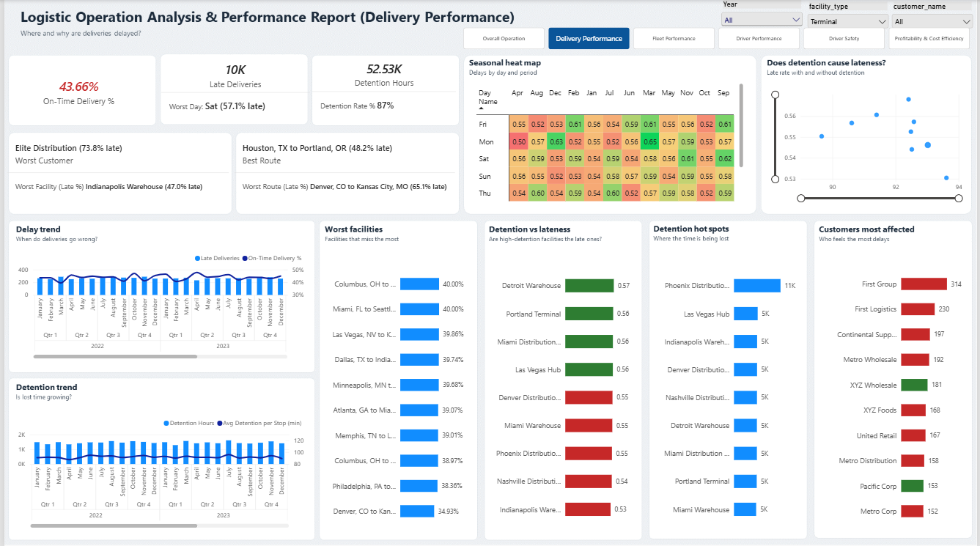The height and width of the screenshot is (546, 980).
Task: Select the Phoenix Distribution 11K bar
Action: coord(757,286)
